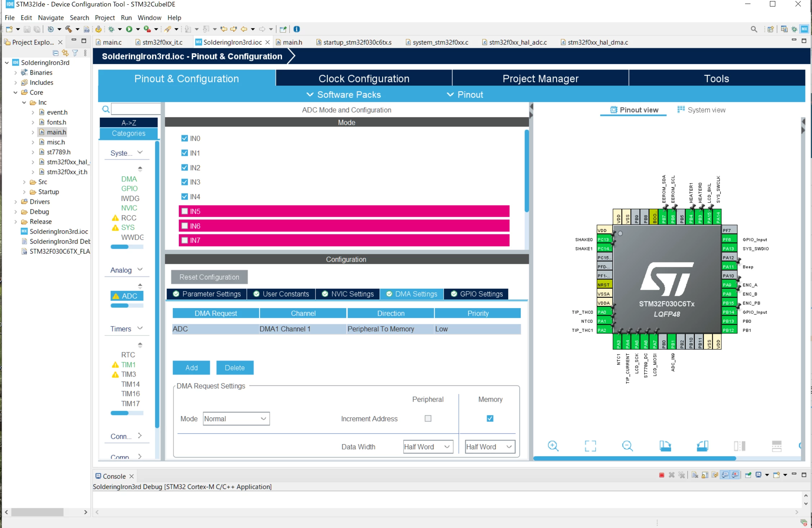
Task: Zoom out of the chip pinout view
Action: (627, 446)
